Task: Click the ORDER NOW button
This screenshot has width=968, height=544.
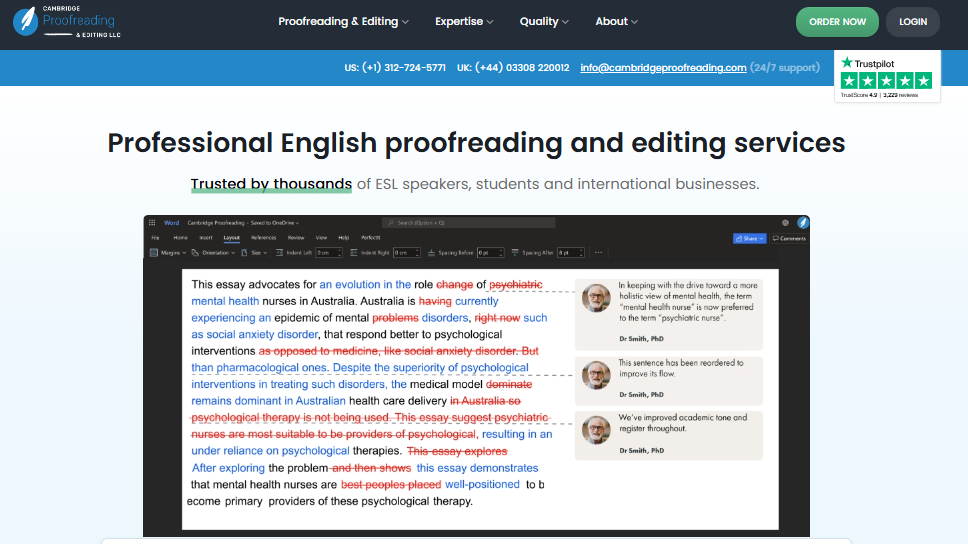Action: pos(837,22)
